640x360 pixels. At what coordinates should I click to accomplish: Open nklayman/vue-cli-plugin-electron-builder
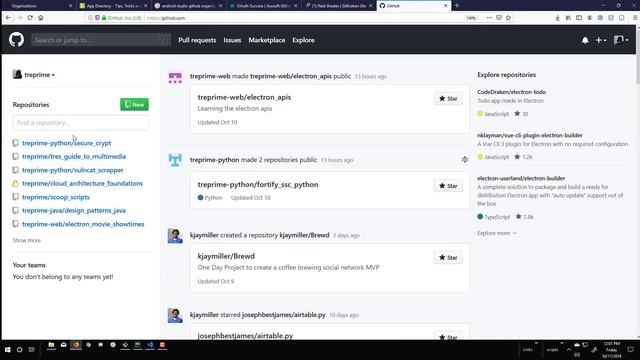(530, 136)
